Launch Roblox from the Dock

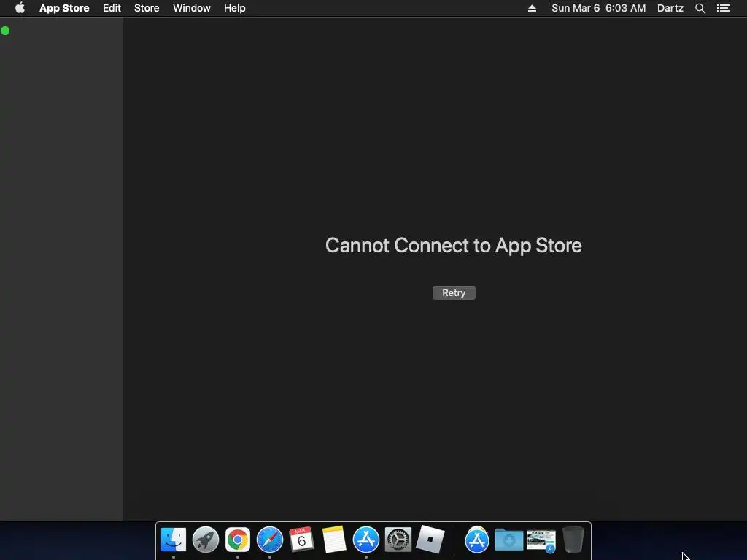[x=430, y=540]
